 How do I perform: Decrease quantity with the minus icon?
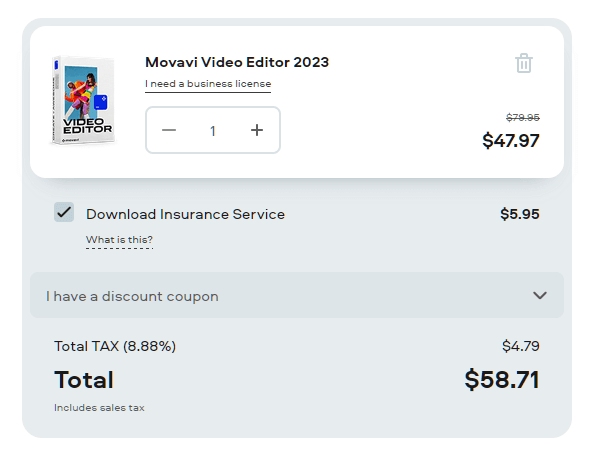click(x=169, y=130)
